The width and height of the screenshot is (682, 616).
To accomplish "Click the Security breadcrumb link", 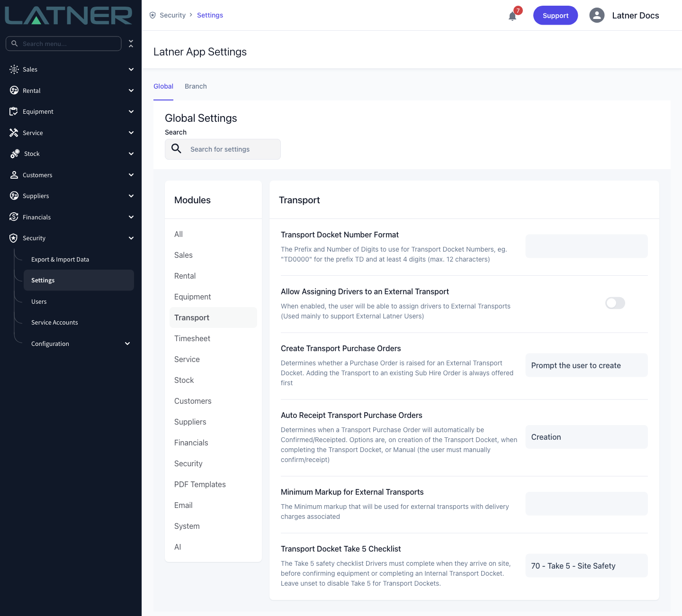I will pyautogui.click(x=172, y=15).
